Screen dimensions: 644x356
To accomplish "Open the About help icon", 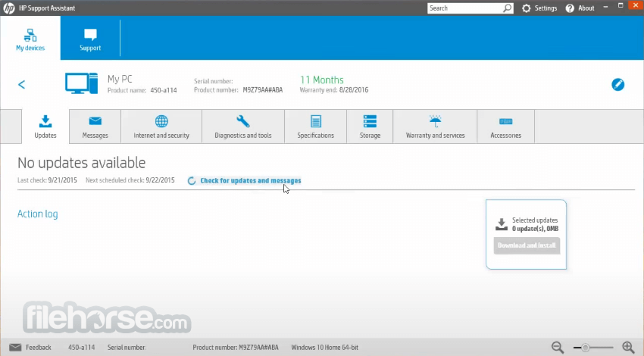I will point(570,8).
